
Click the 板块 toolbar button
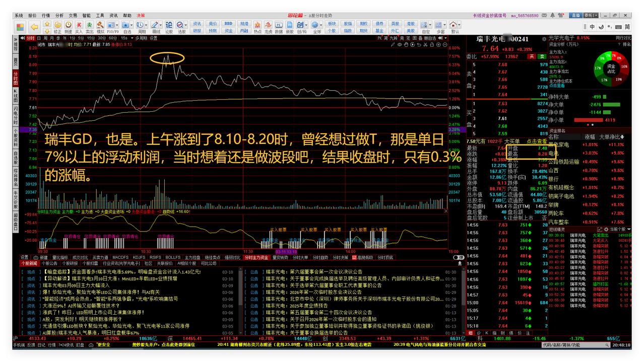332,24
